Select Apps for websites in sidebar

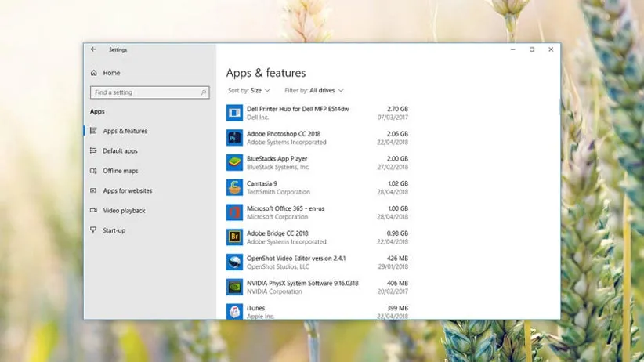127,190
